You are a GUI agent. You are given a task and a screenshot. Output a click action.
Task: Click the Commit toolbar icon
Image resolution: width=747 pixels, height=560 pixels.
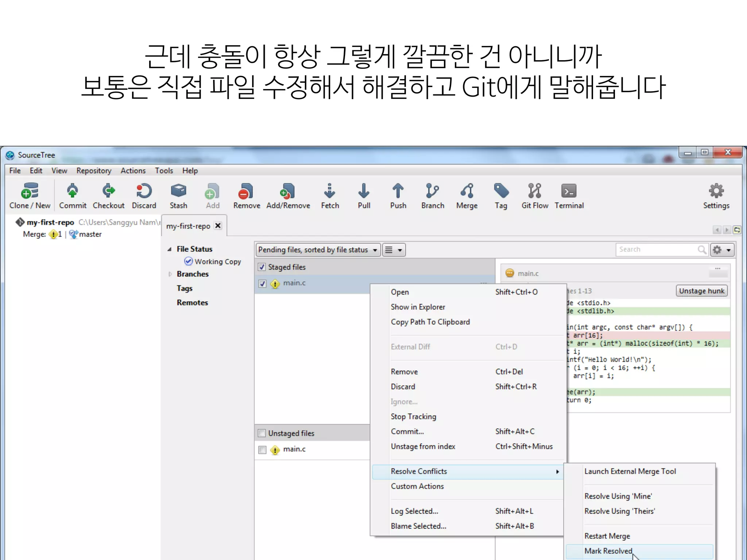[73, 191]
